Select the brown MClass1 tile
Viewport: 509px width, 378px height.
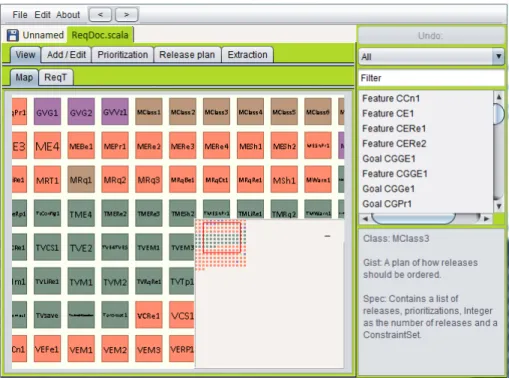click(149, 112)
